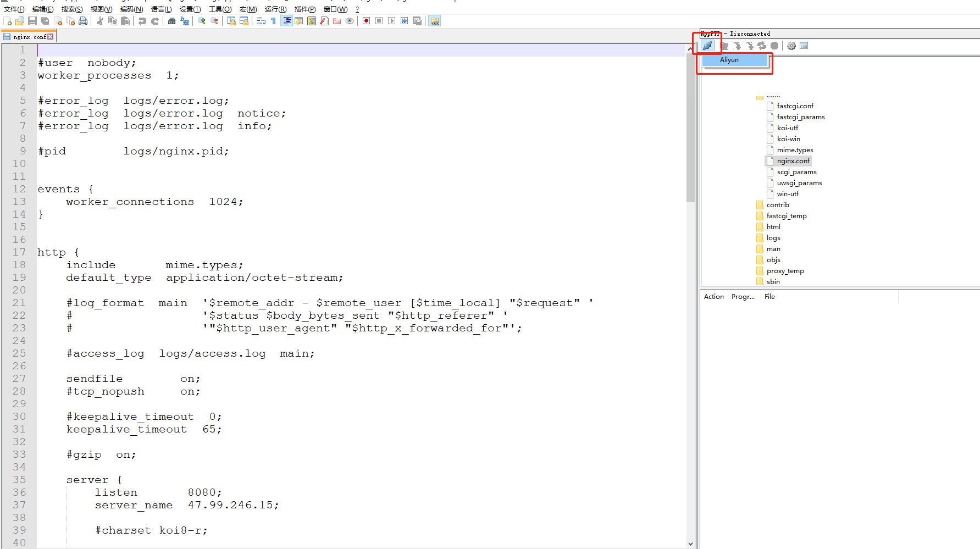This screenshot has width=980, height=549.
Task: Toggle show all characters pilcrow icon
Action: tap(274, 21)
